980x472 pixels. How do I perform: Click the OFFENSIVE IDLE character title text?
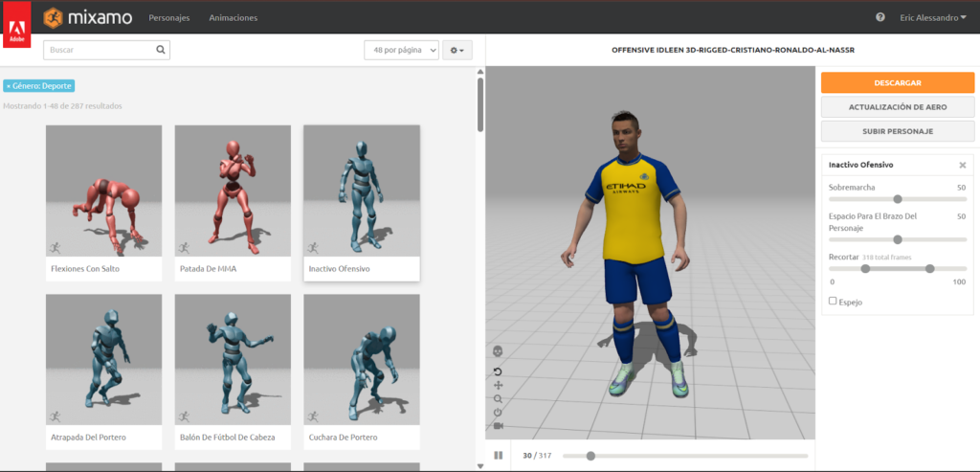coord(733,50)
